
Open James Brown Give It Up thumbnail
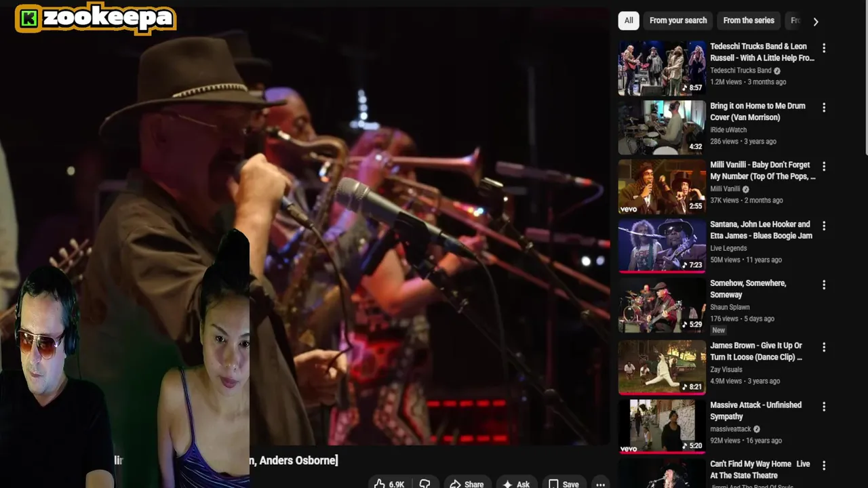pyautogui.click(x=662, y=367)
